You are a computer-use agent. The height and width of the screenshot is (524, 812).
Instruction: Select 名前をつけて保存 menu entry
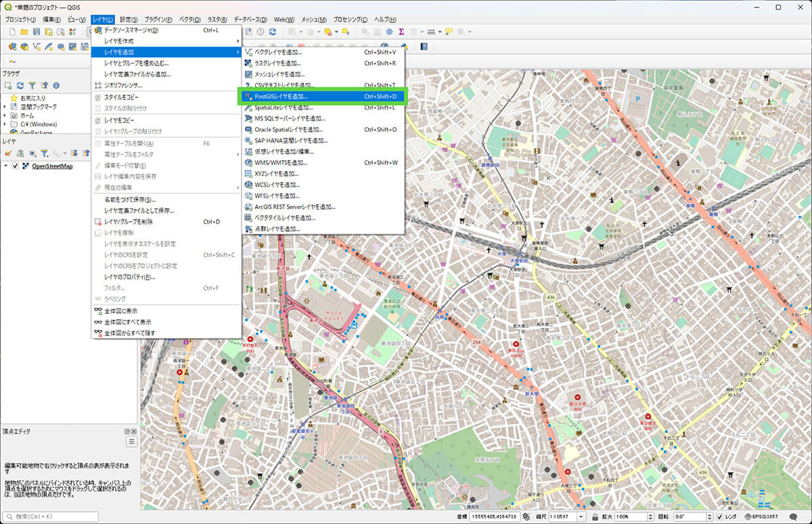pyautogui.click(x=166, y=199)
